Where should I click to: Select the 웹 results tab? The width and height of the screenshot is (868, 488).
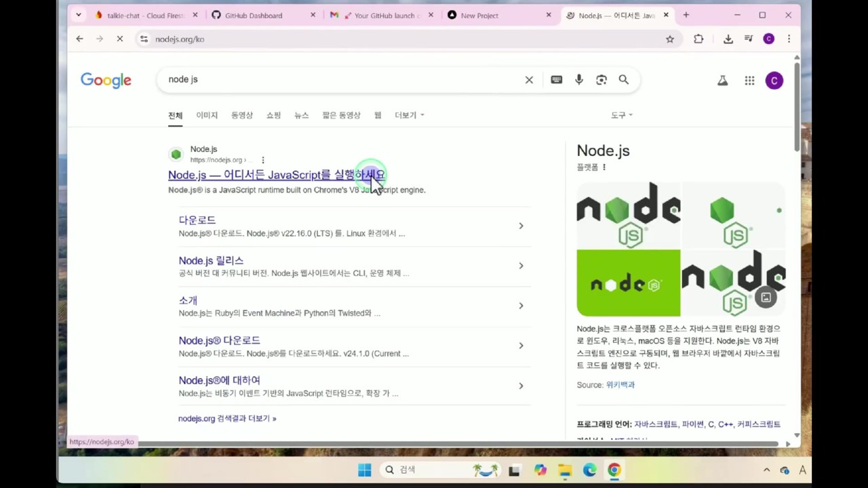tap(378, 115)
